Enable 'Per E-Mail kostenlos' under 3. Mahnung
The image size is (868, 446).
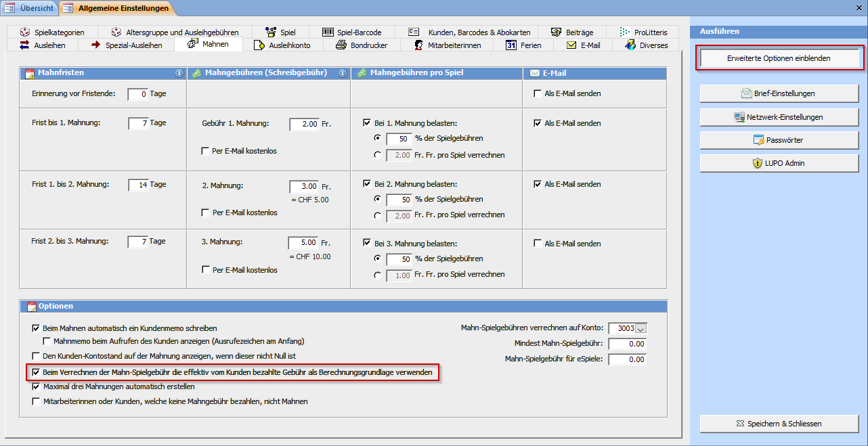(x=205, y=270)
